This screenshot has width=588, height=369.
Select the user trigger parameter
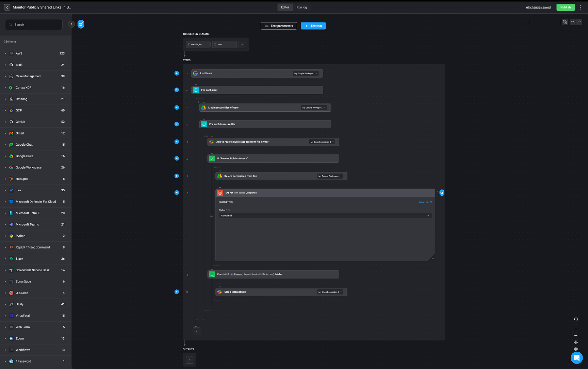pyautogui.click(x=224, y=45)
